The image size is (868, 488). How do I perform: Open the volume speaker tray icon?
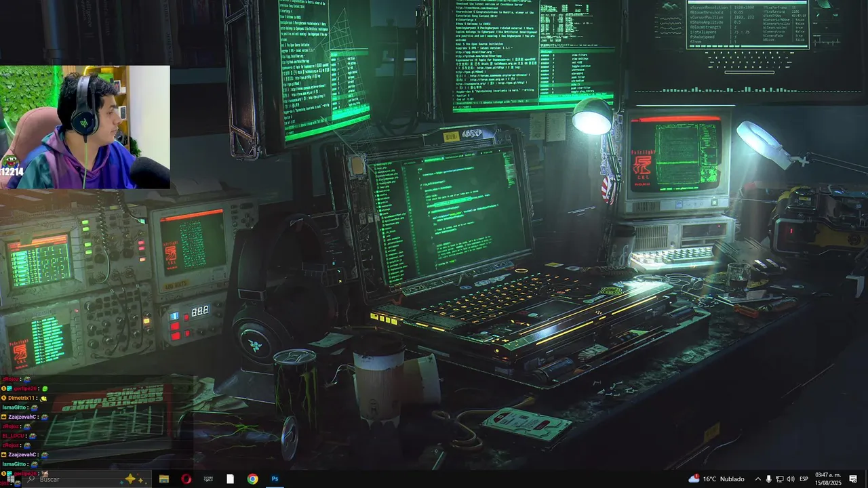(790, 479)
